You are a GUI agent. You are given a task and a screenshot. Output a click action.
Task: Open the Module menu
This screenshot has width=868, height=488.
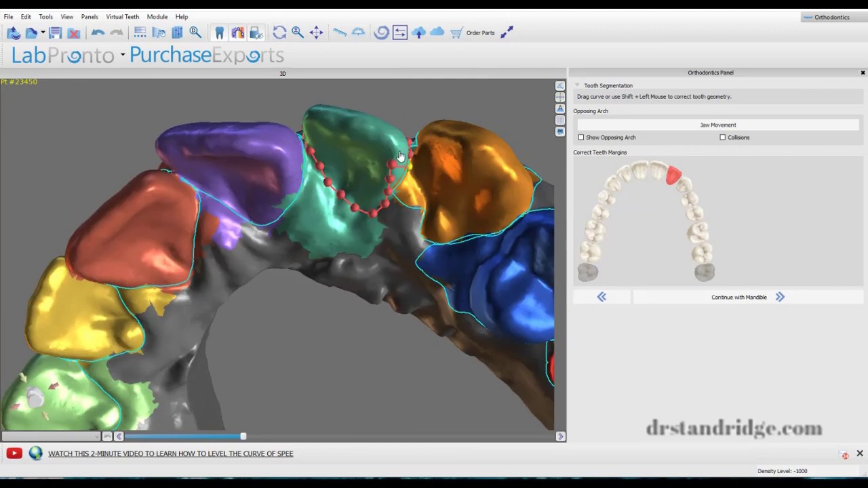tap(157, 16)
